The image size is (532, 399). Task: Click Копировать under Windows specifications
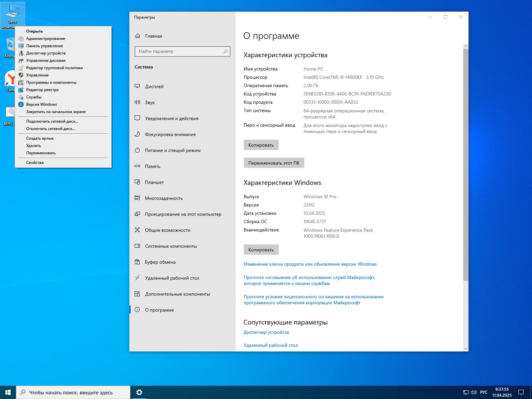click(x=261, y=250)
